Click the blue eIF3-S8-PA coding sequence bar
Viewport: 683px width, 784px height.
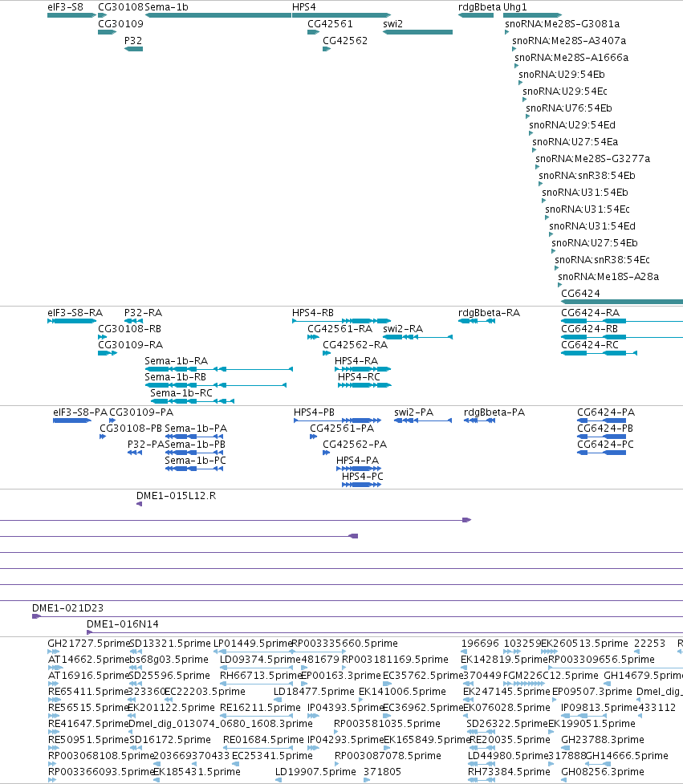coord(72,421)
